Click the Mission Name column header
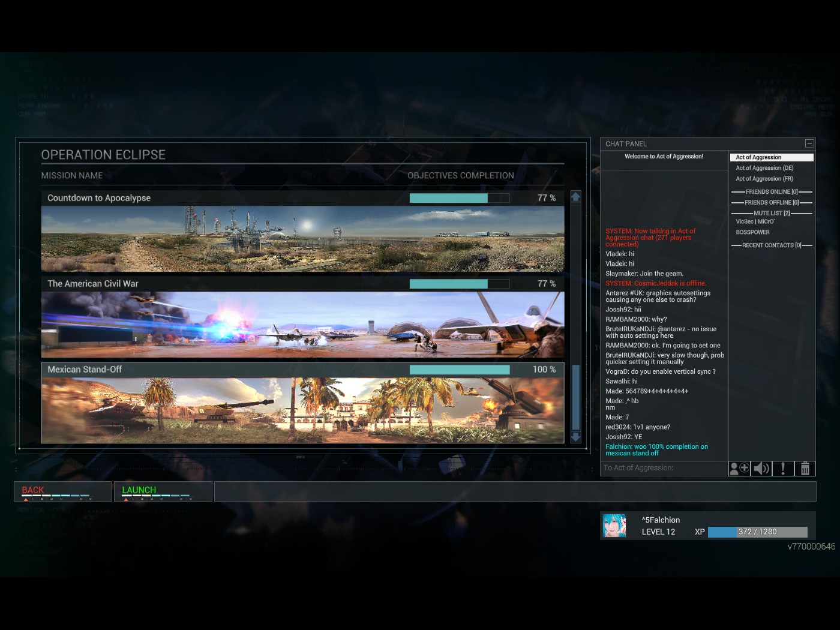840x630 pixels. pyautogui.click(x=72, y=175)
